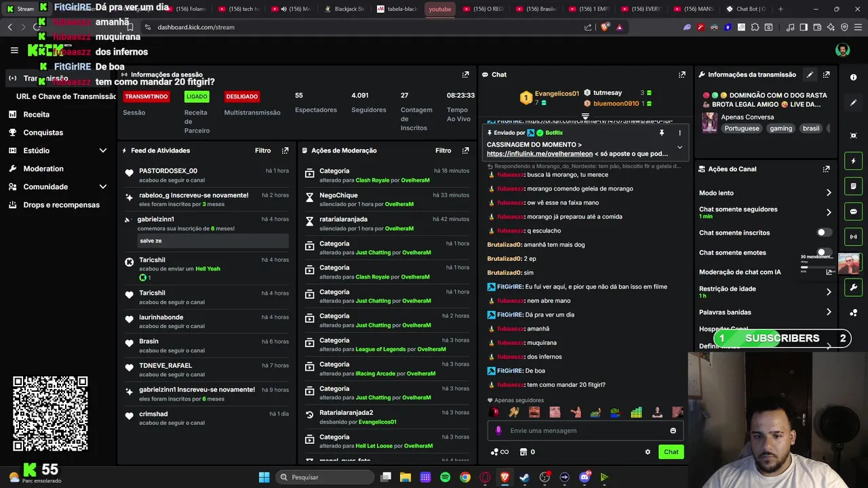
Task: Select the Portuguese tag chip
Action: 742,128
